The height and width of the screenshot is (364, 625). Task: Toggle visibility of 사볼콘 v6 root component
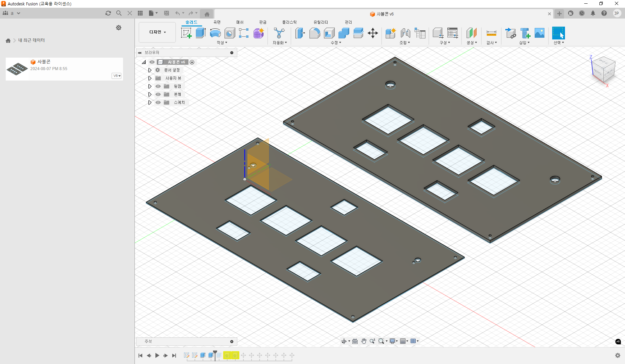pos(152,62)
